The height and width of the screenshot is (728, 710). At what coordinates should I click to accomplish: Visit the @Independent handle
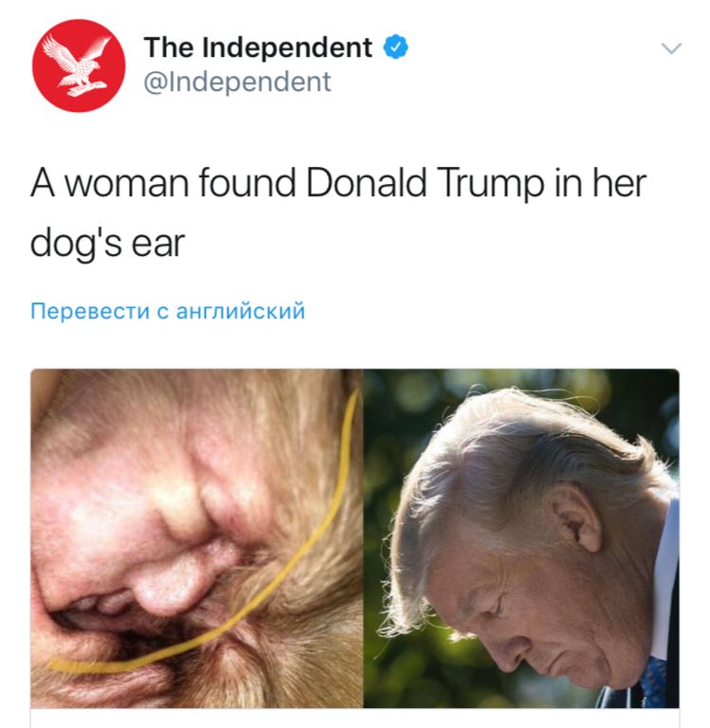point(237,82)
